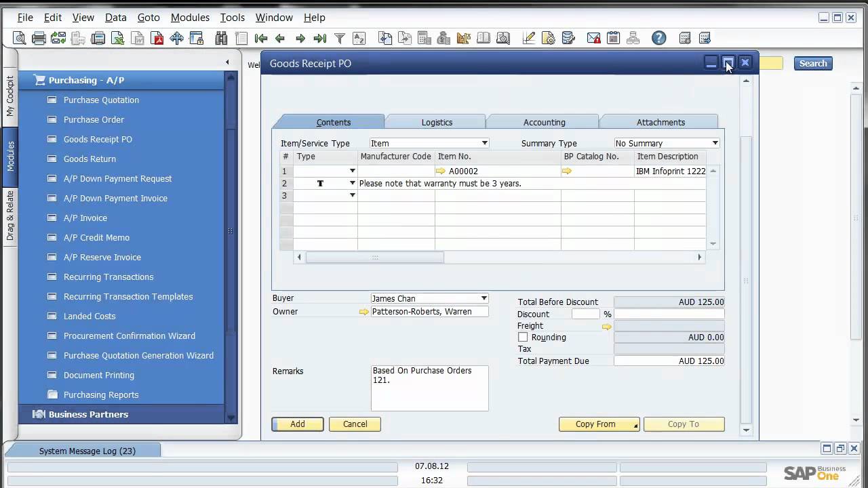Click the Add button
This screenshot has height=488, width=868.
(297, 424)
